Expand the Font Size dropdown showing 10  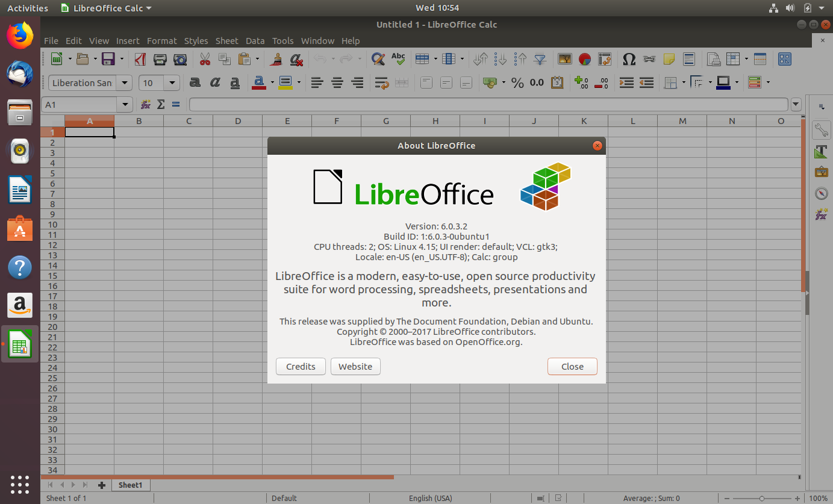(x=172, y=82)
